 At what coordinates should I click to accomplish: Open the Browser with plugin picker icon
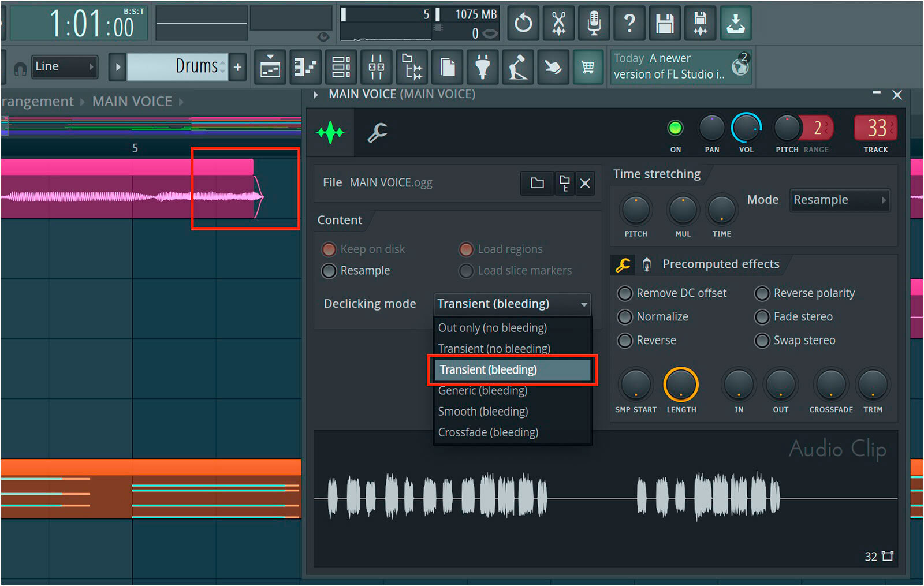pos(412,66)
